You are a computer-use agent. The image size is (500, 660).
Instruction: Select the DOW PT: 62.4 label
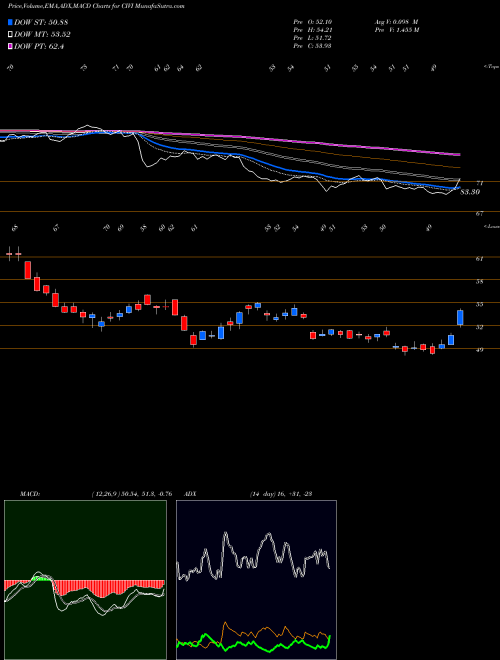(x=39, y=47)
